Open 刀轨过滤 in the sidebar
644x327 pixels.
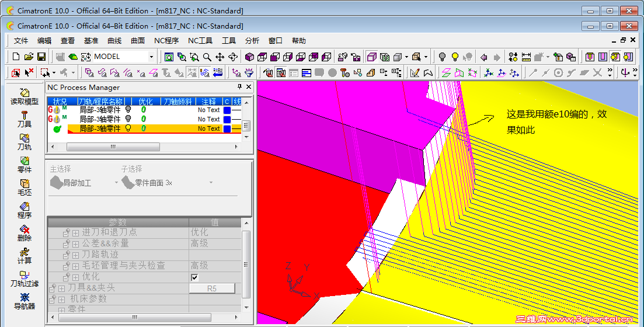pyautogui.click(x=25, y=279)
